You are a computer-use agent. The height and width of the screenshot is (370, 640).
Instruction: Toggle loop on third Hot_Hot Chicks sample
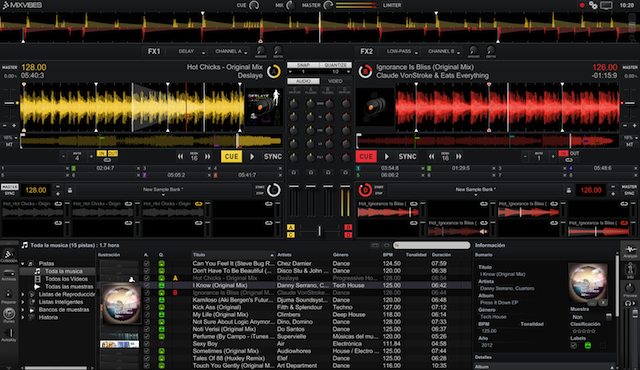coord(198,204)
